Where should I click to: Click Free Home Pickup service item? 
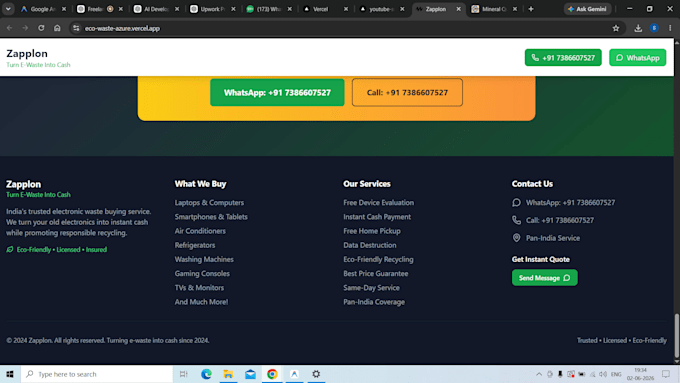pyautogui.click(x=372, y=231)
